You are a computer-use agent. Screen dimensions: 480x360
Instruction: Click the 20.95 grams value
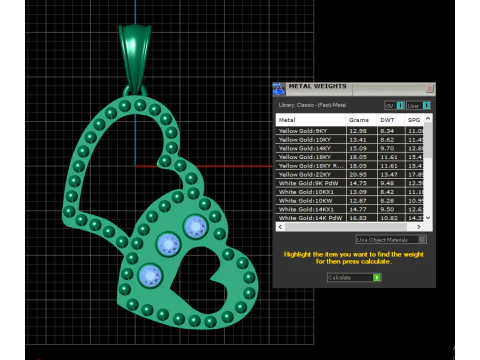pos(358,174)
